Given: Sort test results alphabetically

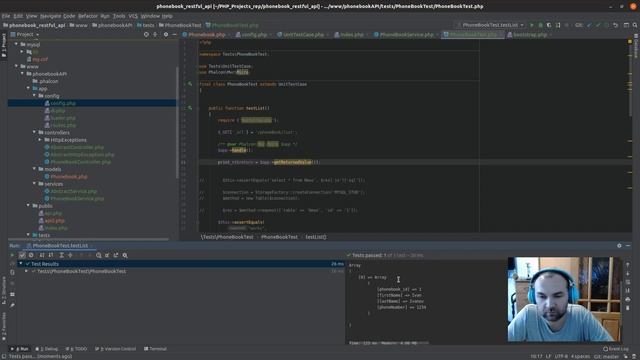Looking at the screenshot, I should coord(42,255).
